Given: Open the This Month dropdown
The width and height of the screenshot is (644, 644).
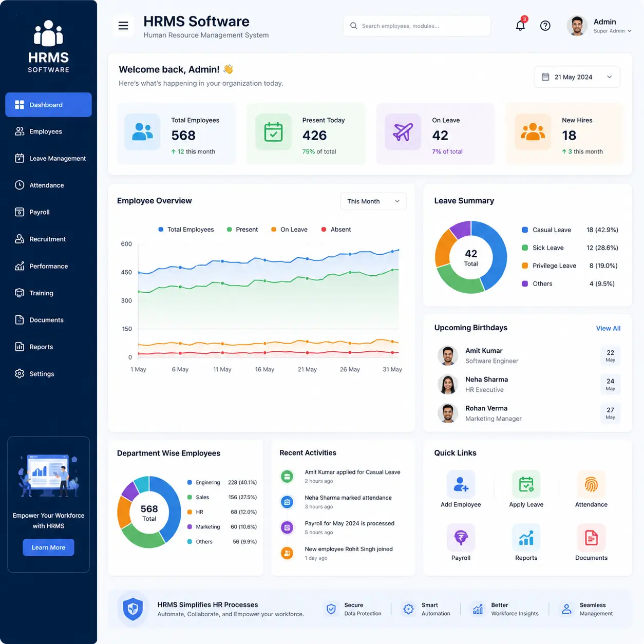Looking at the screenshot, I should (373, 201).
